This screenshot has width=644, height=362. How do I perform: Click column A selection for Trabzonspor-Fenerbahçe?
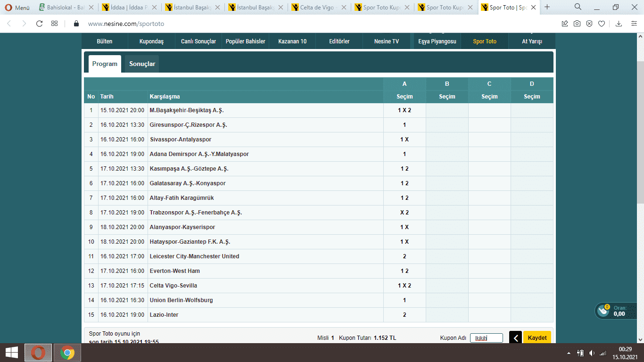coord(405,213)
